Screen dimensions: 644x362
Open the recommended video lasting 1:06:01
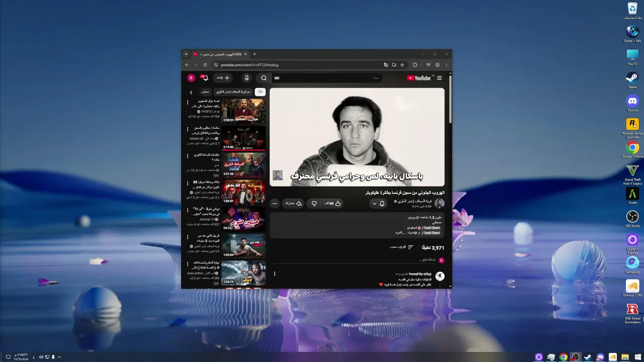[244, 192]
